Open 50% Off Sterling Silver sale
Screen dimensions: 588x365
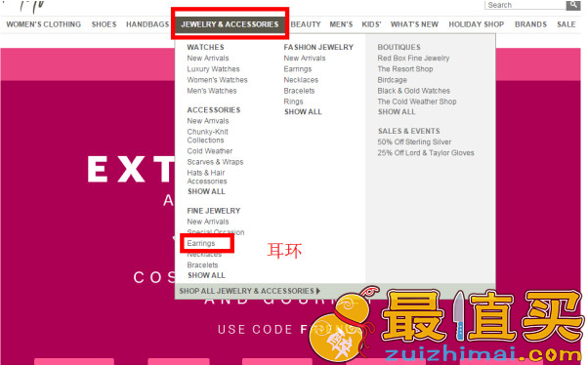coord(414,142)
